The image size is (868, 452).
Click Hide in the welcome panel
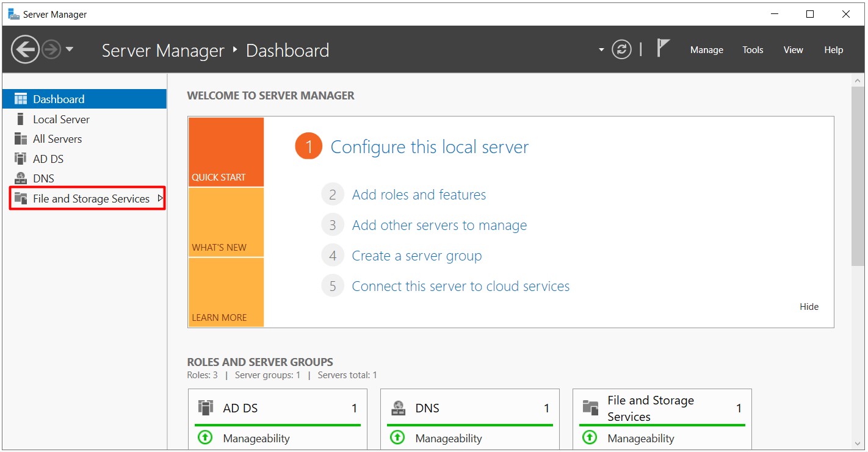(x=809, y=306)
